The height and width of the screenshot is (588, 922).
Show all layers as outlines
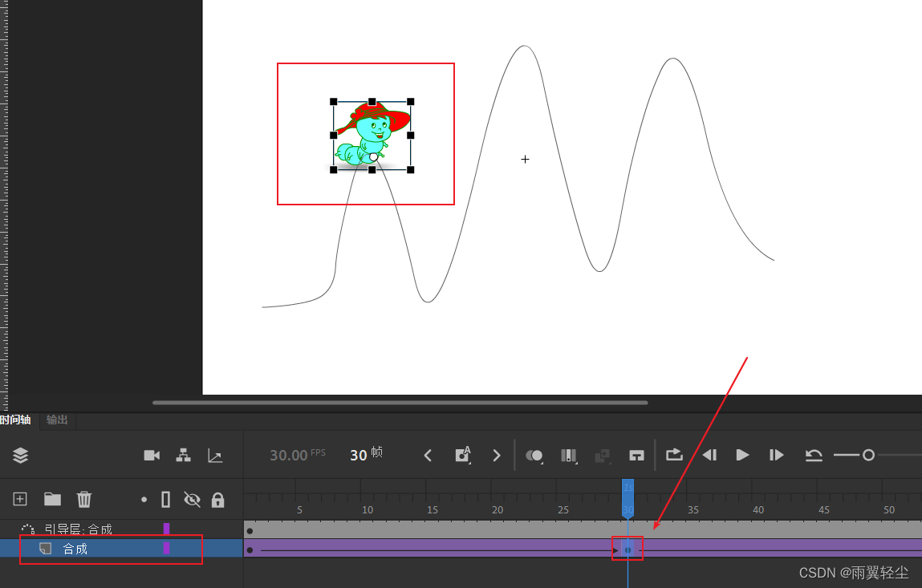(166, 500)
